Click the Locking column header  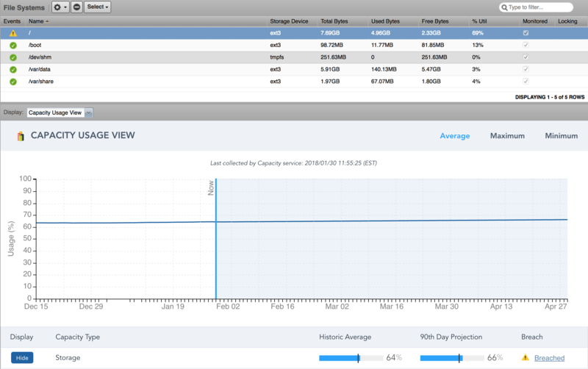click(567, 21)
